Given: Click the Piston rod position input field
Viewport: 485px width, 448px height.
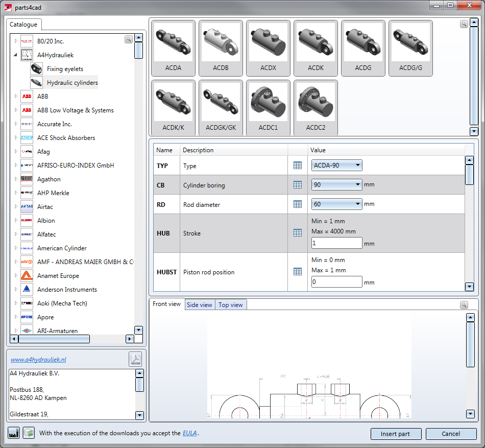Looking at the screenshot, I should pyautogui.click(x=336, y=282).
